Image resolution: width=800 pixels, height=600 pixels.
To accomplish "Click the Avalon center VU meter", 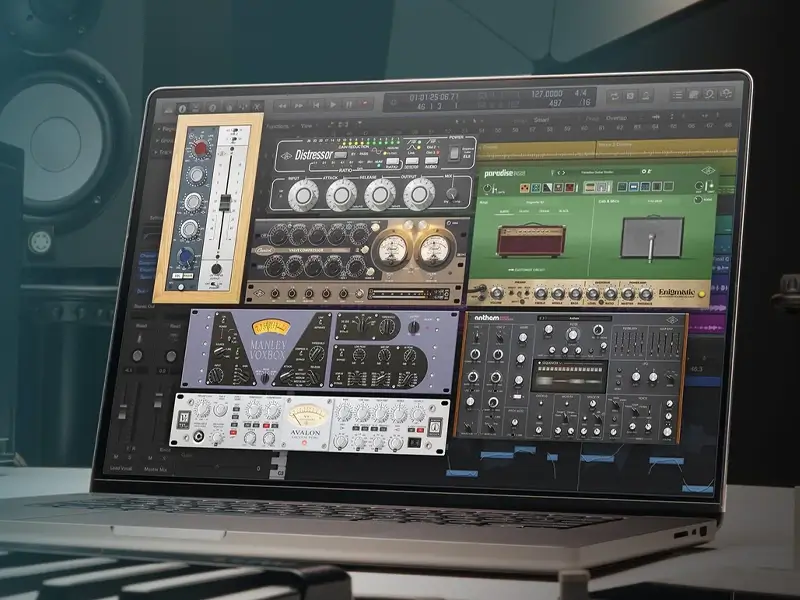I will pos(307,414).
